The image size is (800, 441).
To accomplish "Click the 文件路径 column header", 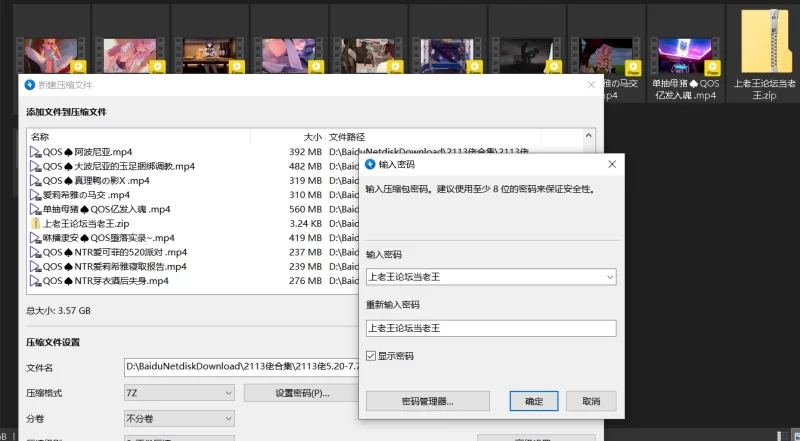I will 347,136.
